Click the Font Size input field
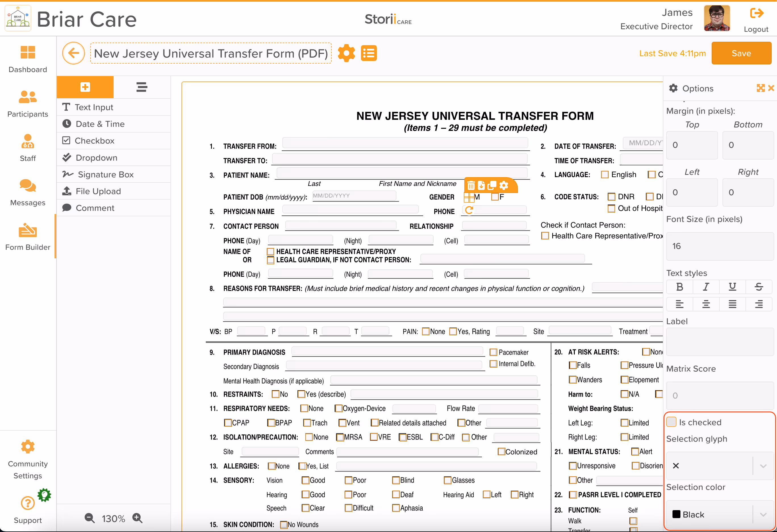 point(720,246)
